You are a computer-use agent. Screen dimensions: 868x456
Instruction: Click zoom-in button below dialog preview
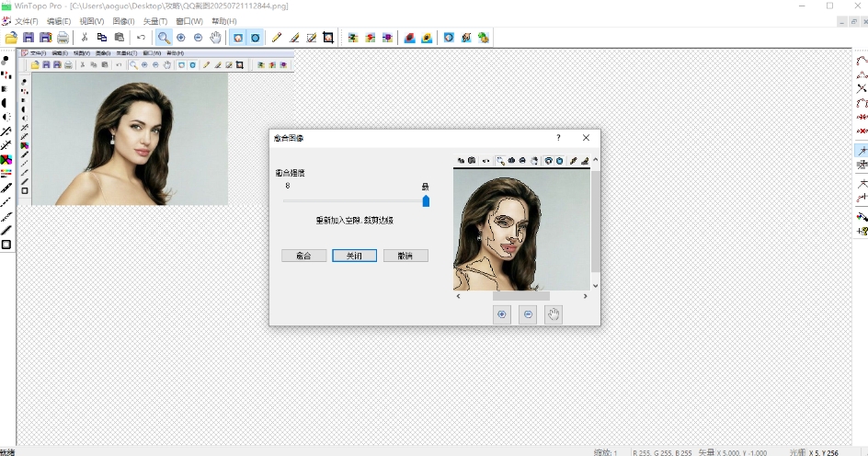click(x=502, y=314)
